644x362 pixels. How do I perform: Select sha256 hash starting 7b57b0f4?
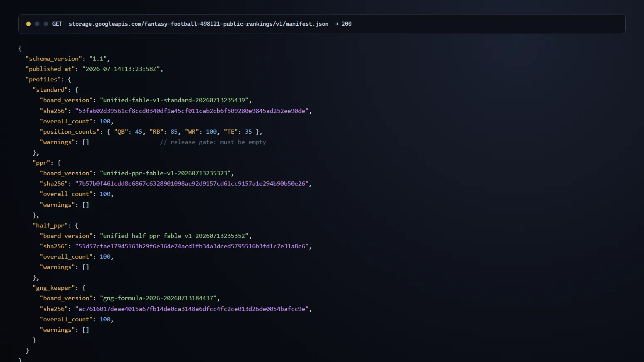[192, 183]
